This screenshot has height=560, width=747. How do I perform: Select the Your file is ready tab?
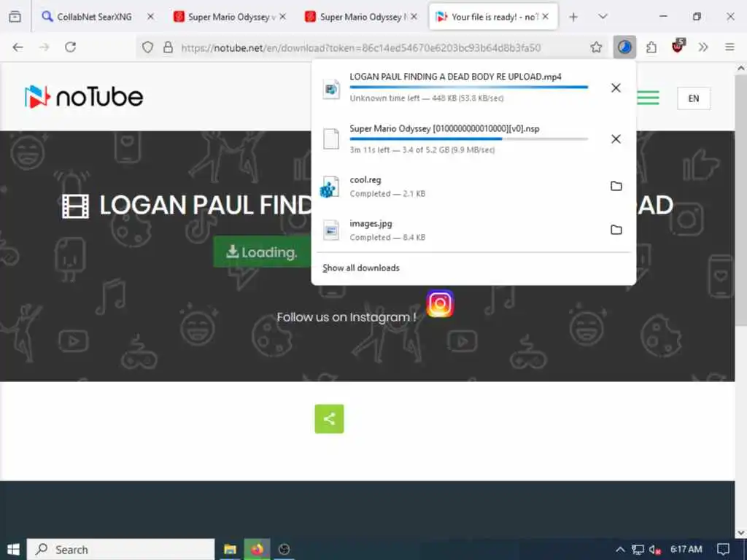pos(494,17)
